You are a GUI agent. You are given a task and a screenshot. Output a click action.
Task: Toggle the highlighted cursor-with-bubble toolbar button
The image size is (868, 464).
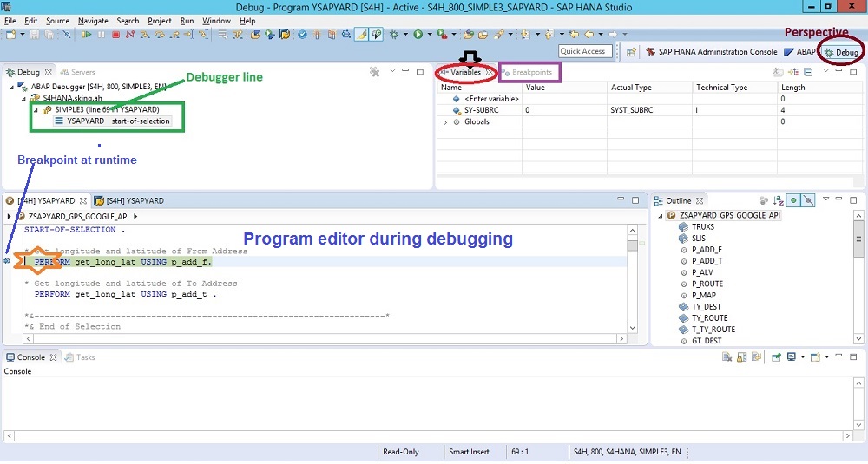[x=377, y=35]
